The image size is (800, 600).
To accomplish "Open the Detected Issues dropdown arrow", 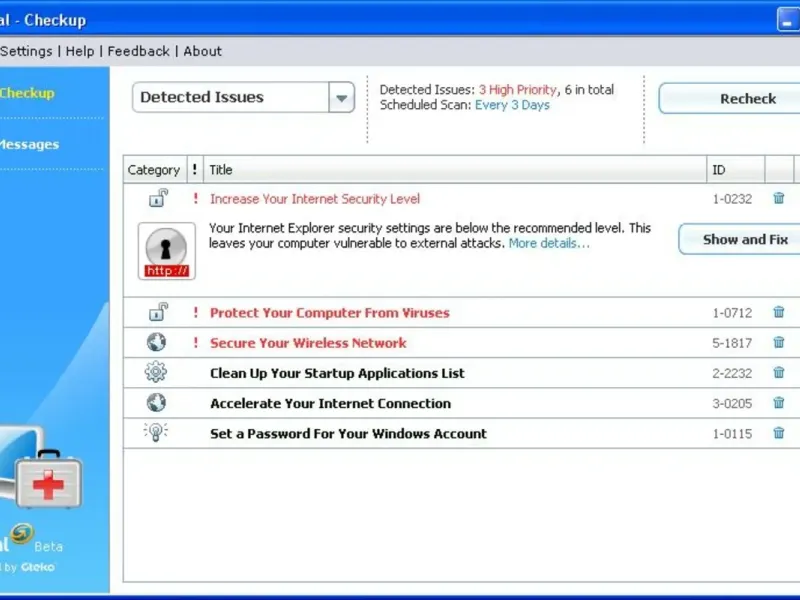I will click(x=341, y=97).
